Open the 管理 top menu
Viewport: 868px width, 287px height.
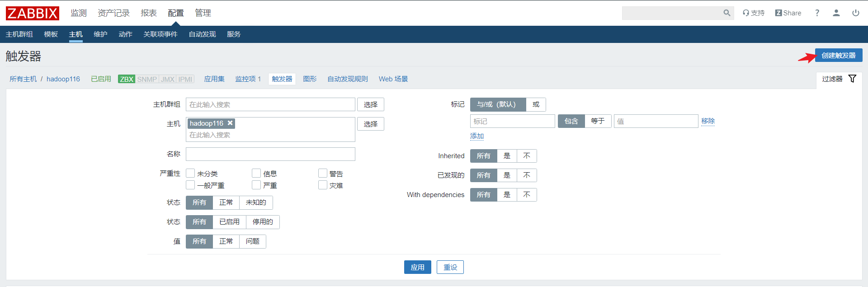pos(203,13)
